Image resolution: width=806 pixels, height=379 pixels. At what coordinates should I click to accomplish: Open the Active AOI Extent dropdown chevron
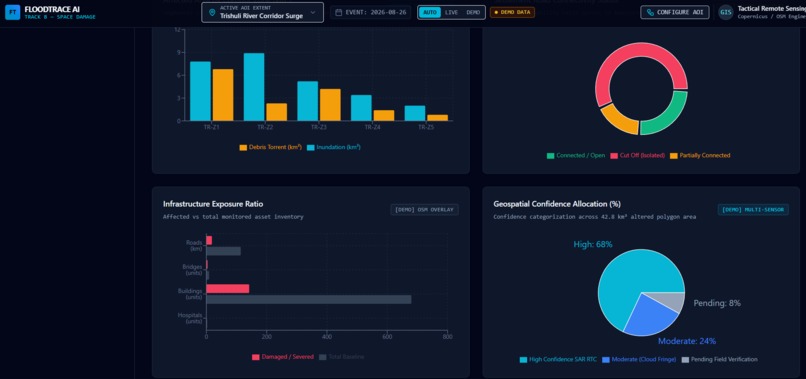coord(313,12)
